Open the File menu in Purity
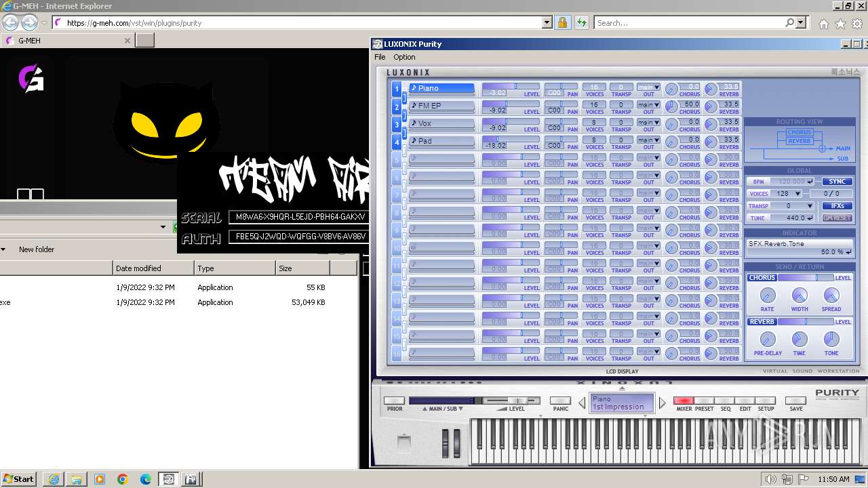Image resolution: width=868 pixels, height=488 pixels. tap(380, 57)
